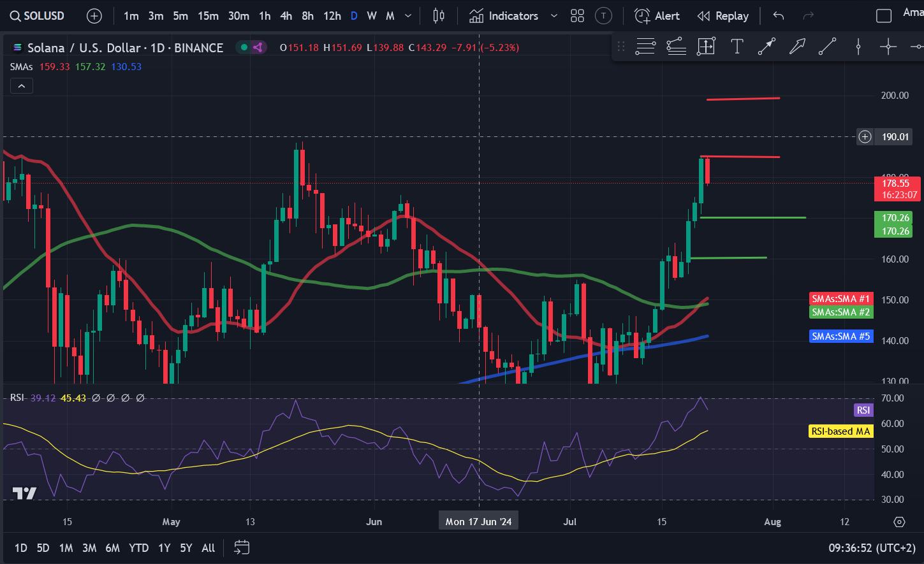Click the 178.55 current price label

point(896,189)
